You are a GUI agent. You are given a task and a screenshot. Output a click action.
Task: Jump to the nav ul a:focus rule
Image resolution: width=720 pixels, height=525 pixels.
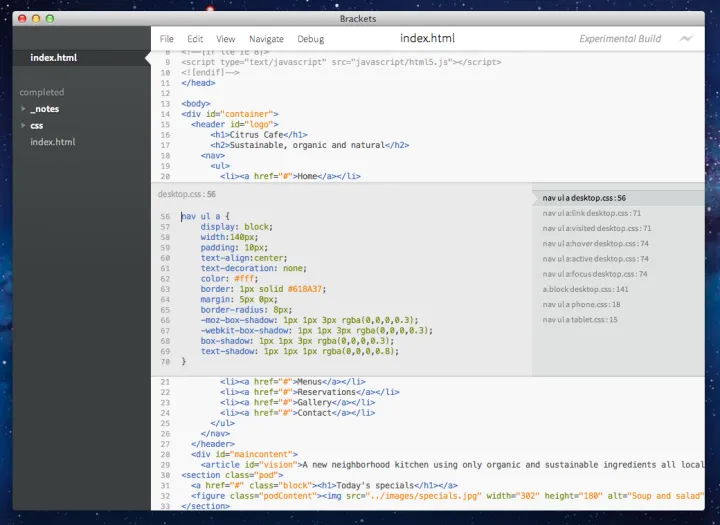pyautogui.click(x=594, y=274)
